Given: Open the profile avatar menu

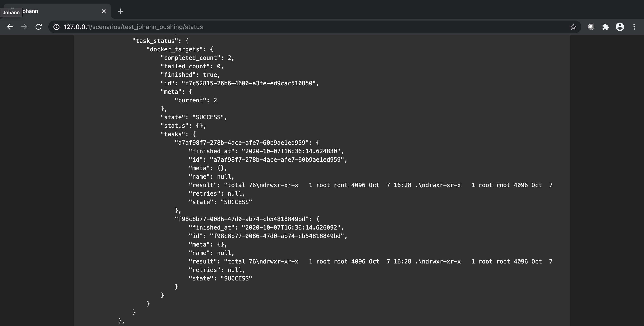Looking at the screenshot, I should 620,27.
